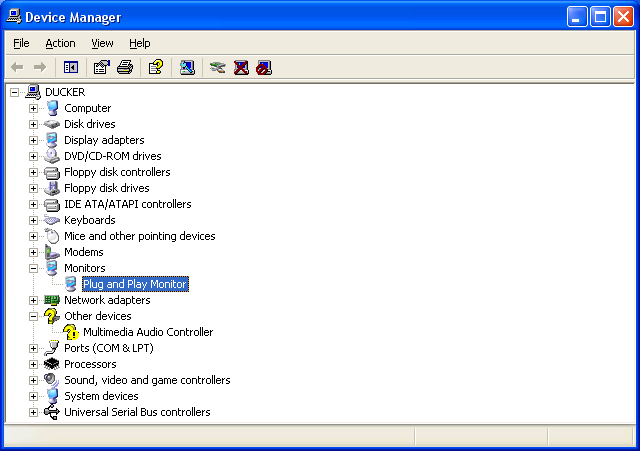Select the Multimedia Audio Controller warning icon
The width and height of the screenshot is (640, 451).
coord(71,332)
